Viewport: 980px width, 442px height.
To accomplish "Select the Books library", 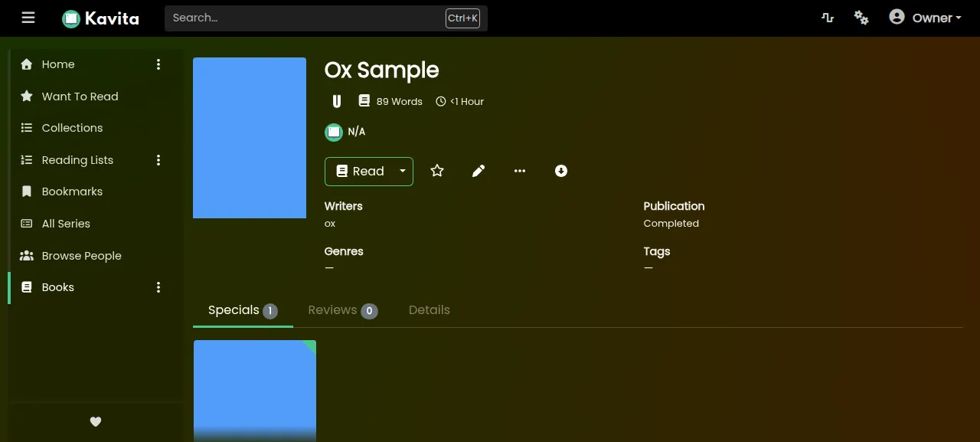I will coord(58,287).
